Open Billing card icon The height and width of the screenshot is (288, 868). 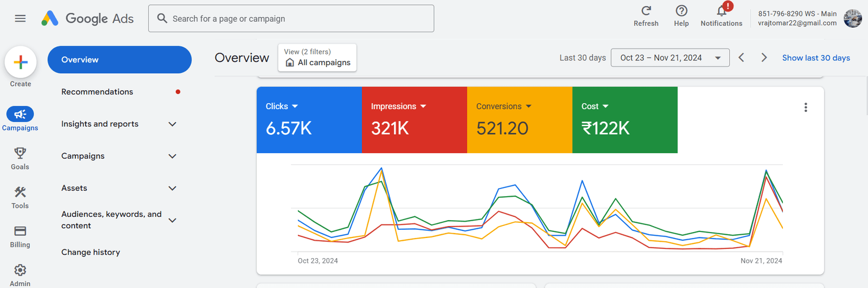pyautogui.click(x=20, y=231)
